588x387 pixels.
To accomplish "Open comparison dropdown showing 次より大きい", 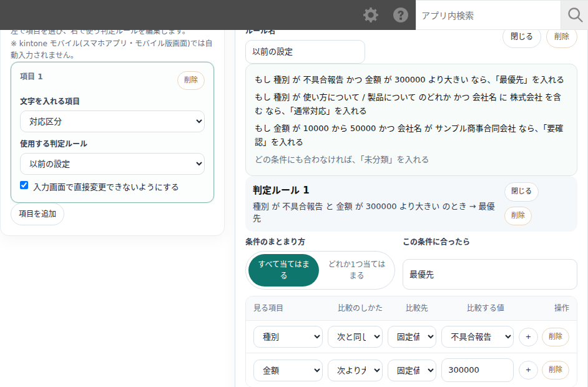I will (355, 371).
